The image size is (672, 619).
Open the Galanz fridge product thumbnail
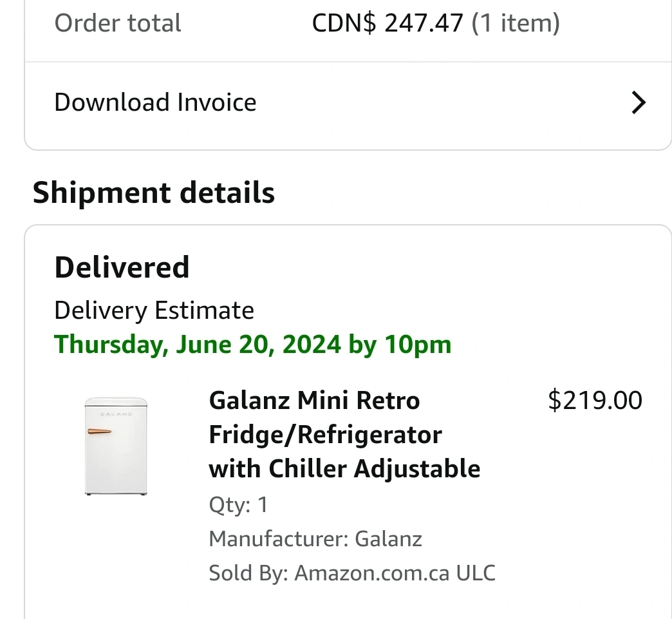coord(116,446)
